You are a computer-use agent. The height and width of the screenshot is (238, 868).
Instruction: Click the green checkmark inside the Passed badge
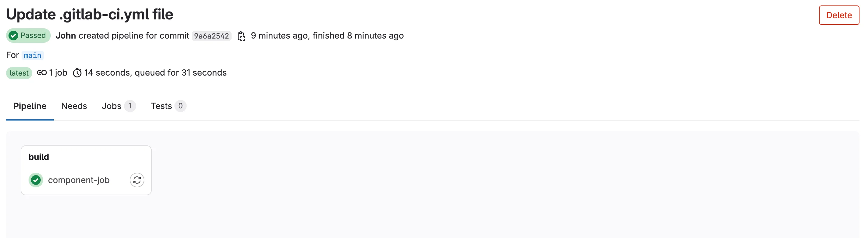pos(13,35)
